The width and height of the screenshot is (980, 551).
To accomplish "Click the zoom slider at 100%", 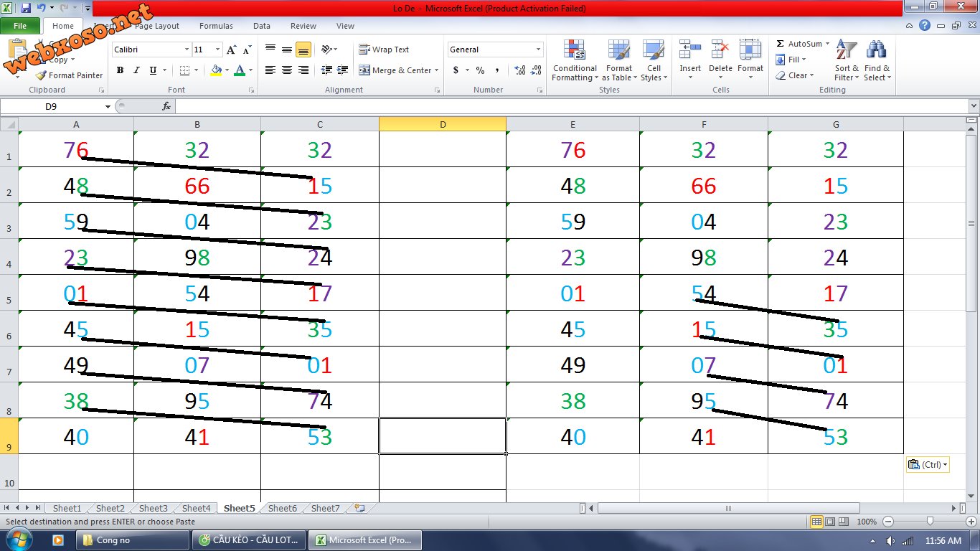I will (930, 522).
